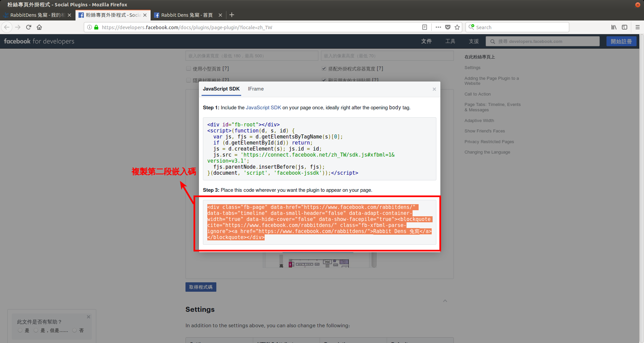Screen dimensions: 644x343
Task: Open the 文件 menu
Action: pos(426,41)
